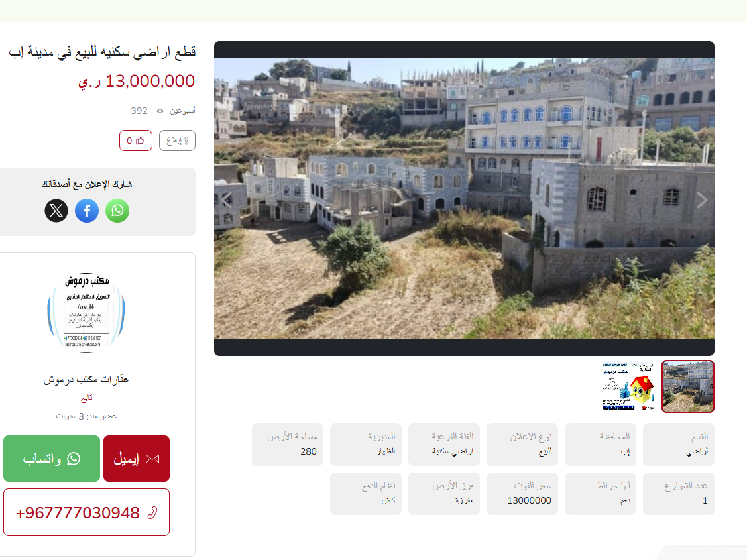747x560 pixels.
Task: Send email using red إيميل button
Action: [x=137, y=459]
